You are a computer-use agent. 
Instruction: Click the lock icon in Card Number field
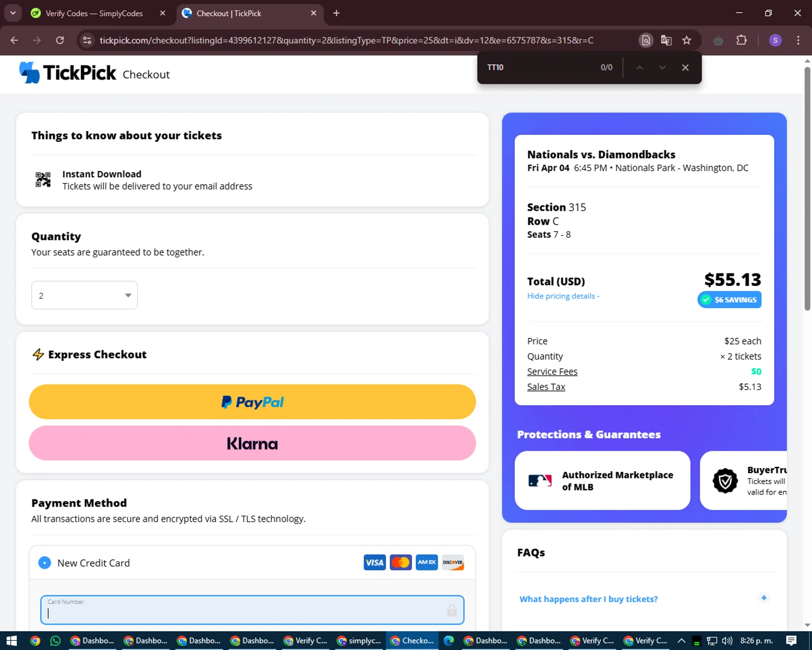click(x=452, y=610)
